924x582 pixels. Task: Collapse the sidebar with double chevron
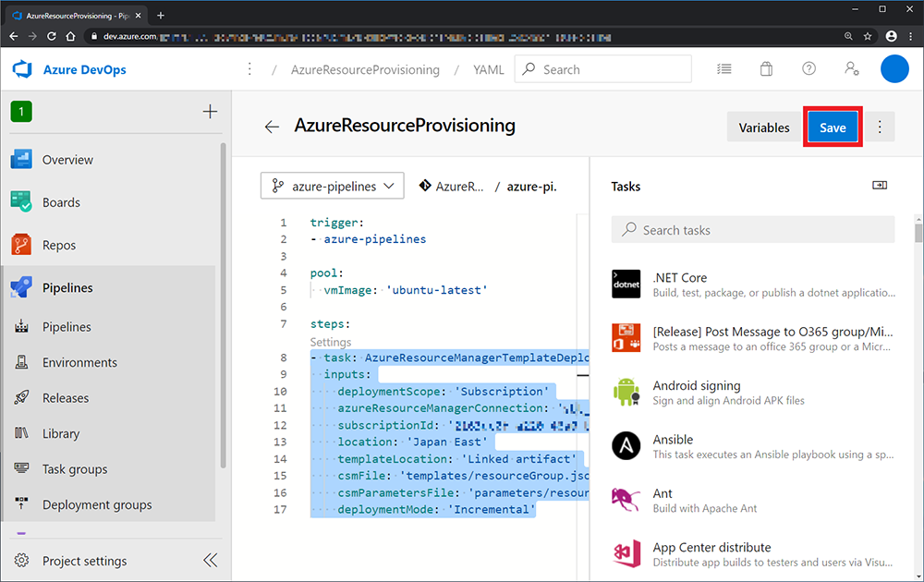pos(211,560)
